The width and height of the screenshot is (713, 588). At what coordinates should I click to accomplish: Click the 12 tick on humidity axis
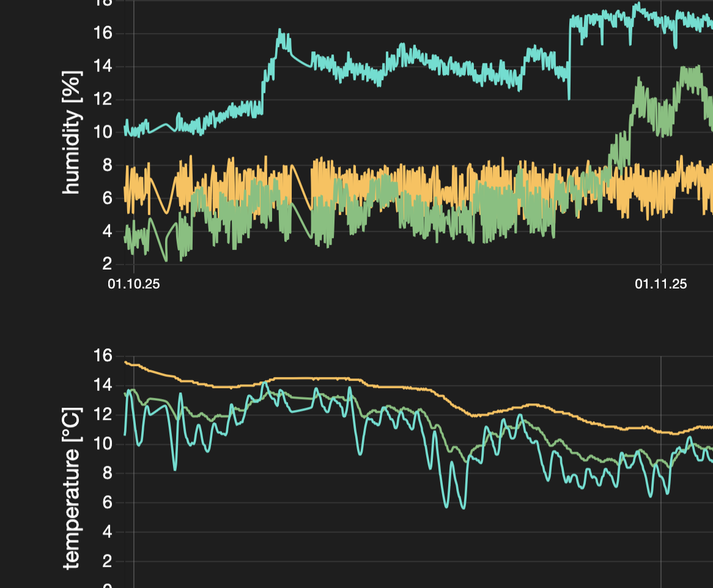(x=103, y=99)
